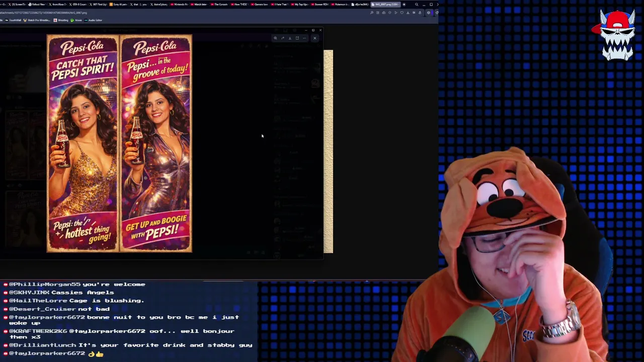Click chat message from @BrilliantLunch
Image resolution: width=644 pixels, height=362 pixels.
[128, 345]
